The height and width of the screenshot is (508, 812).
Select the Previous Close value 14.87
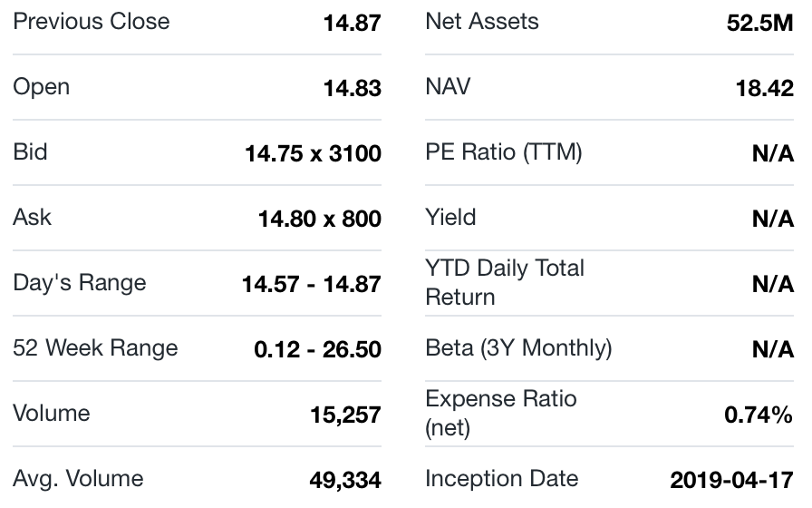(x=352, y=24)
